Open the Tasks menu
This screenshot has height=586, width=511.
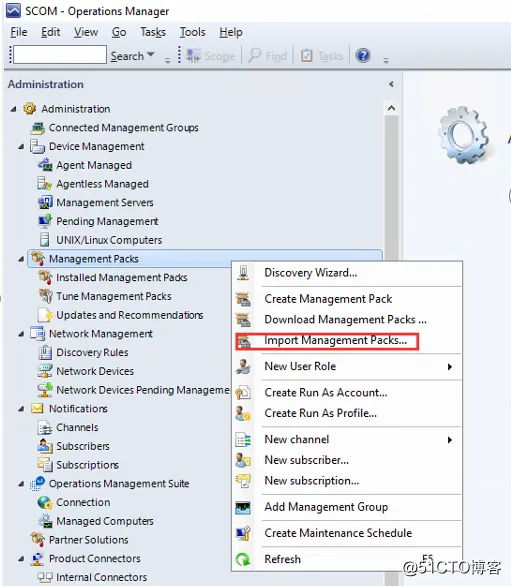pyautogui.click(x=153, y=32)
